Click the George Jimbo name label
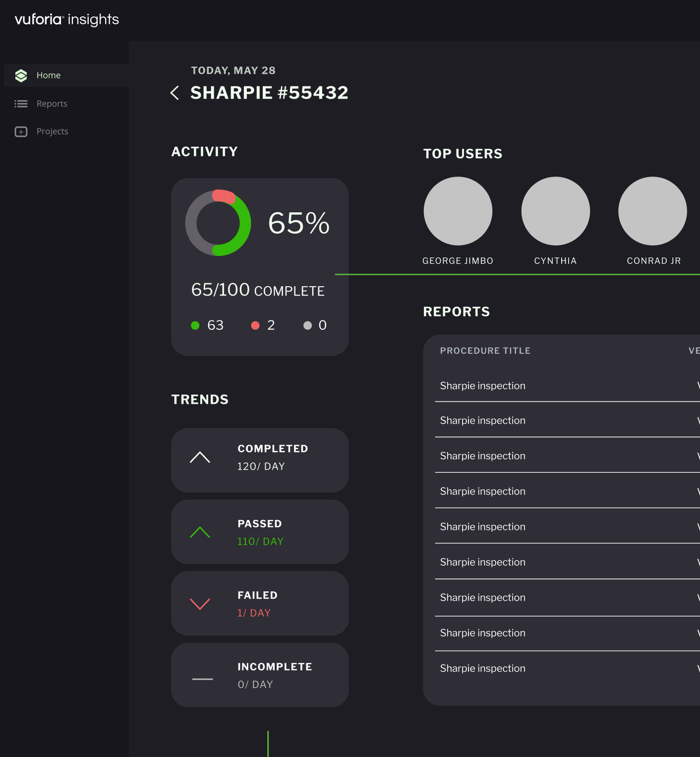Viewport: 700px width, 757px height. 458,261
